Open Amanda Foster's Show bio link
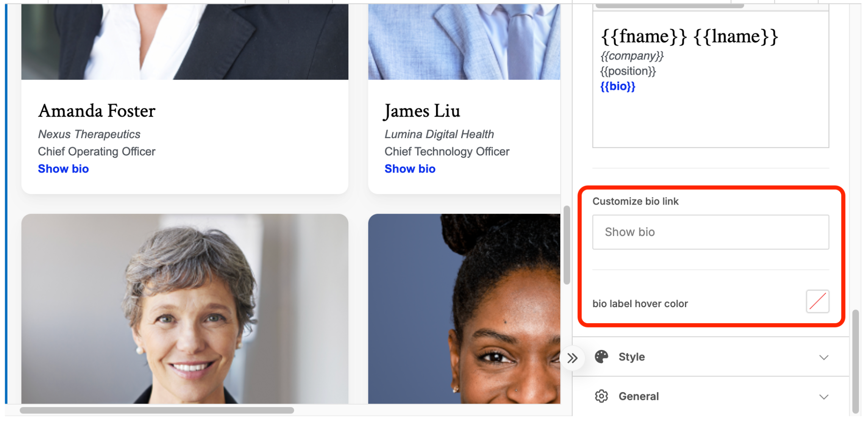Viewport: 868px width, 441px height. (x=63, y=169)
